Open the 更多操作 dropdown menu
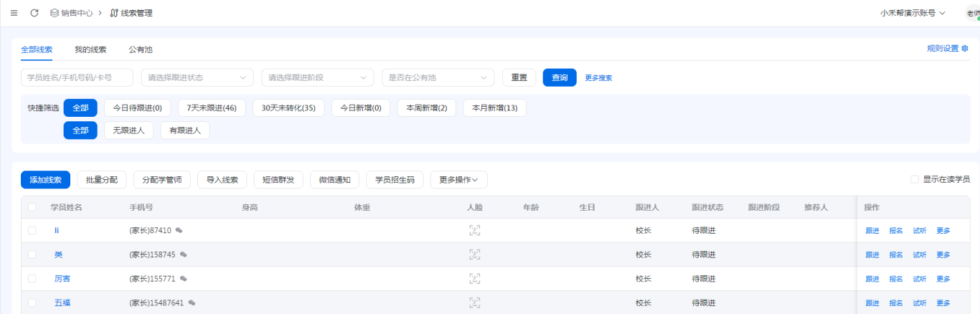Image resolution: width=980 pixels, height=314 pixels. tap(458, 179)
